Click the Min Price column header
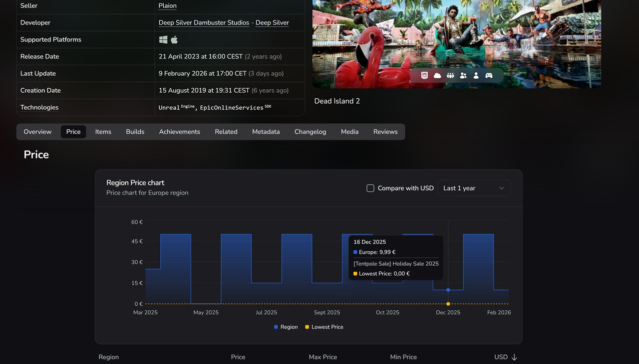Viewport: 639px width, 364px height. point(403,357)
